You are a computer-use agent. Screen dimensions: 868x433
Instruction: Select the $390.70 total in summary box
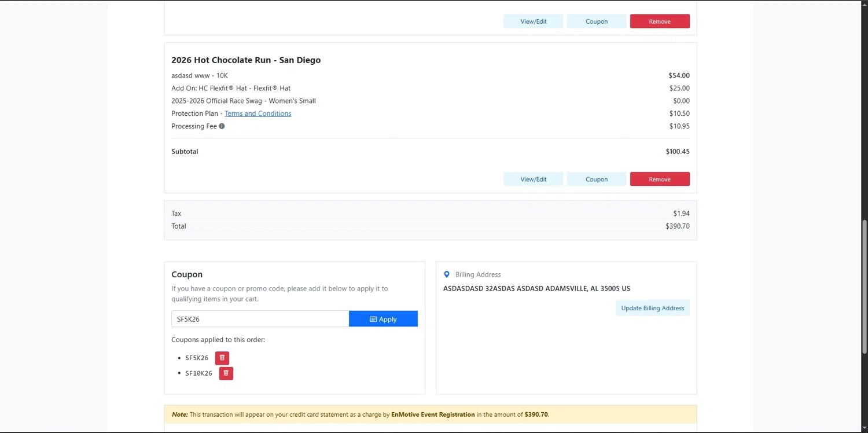(x=678, y=226)
